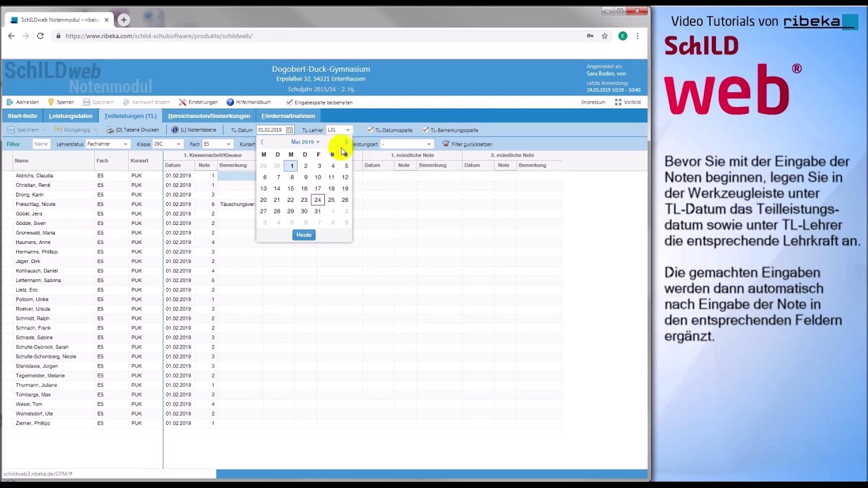
Task: Select day 15 in the calendar
Action: (x=290, y=188)
